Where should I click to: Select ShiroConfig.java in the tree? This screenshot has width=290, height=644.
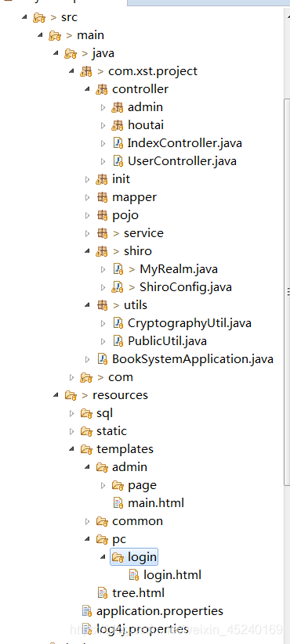[x=186, y=287]
